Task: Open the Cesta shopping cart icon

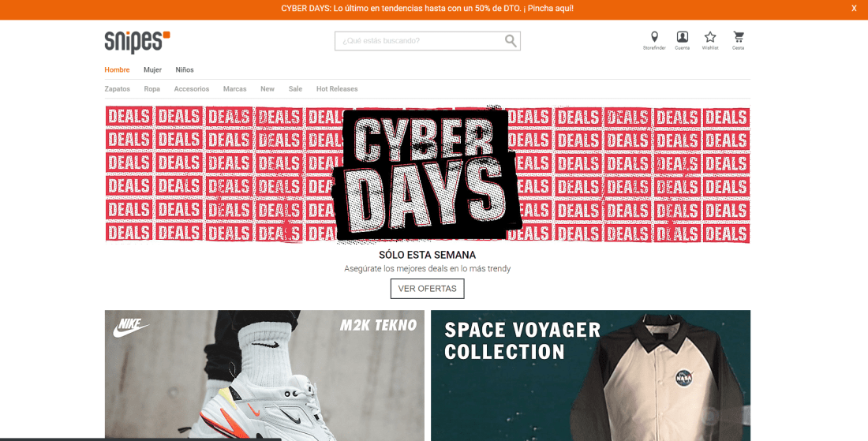Action: pyautogui.click(x=739, y=37)
